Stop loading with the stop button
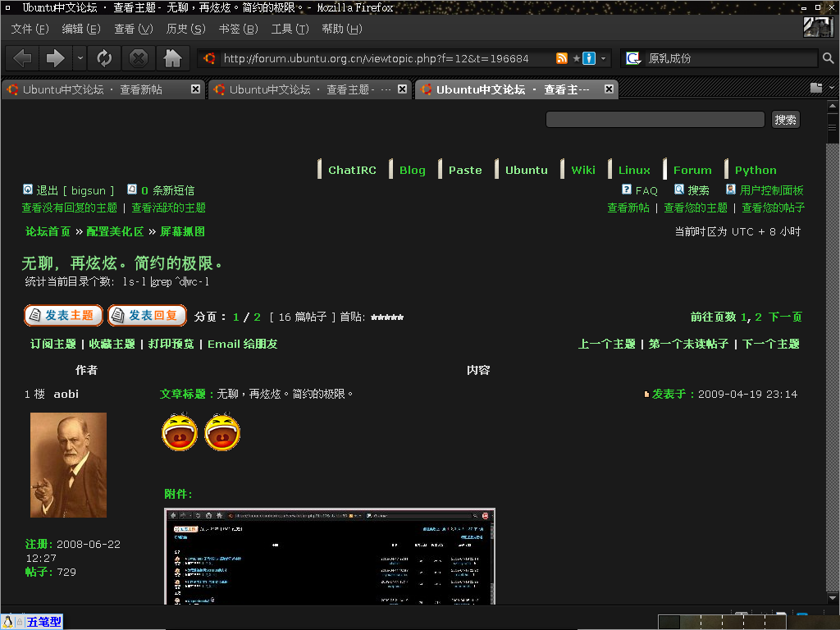The image size is (840, 630). [138, 58]
